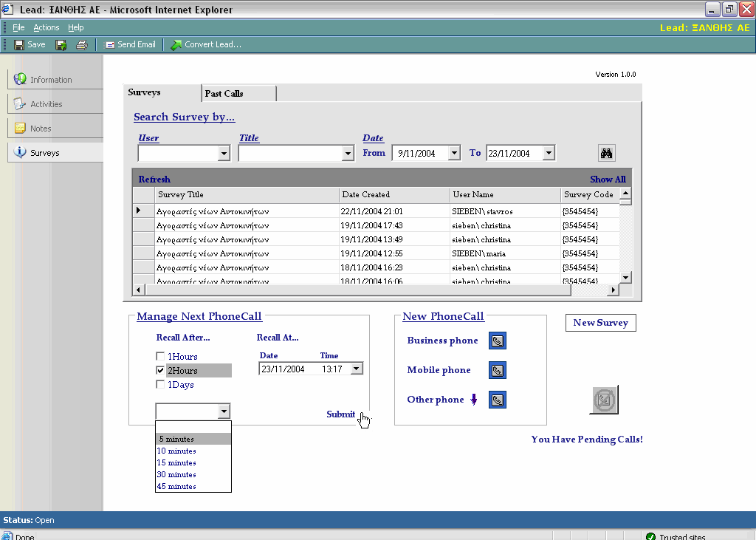The width and height of the screenshot is (756, 540).
Task: Sort by Survey Title column header
Action: coord(247,194)
